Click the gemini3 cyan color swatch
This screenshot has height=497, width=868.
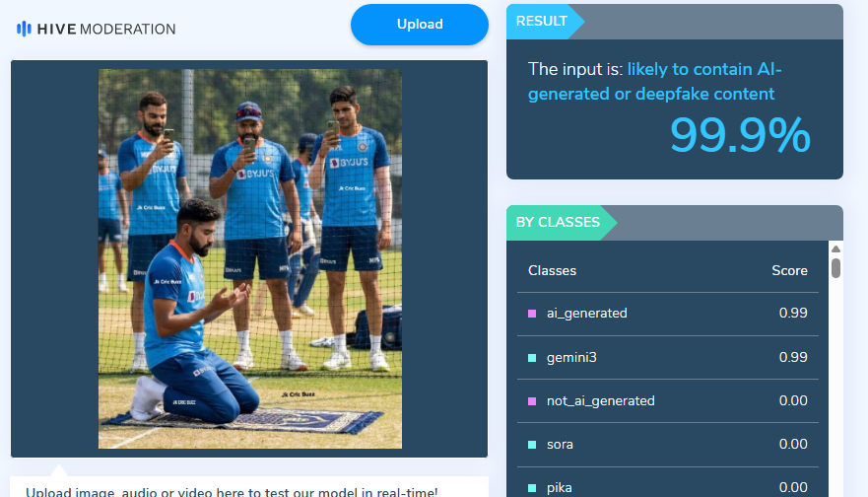[x=532, y=358]
